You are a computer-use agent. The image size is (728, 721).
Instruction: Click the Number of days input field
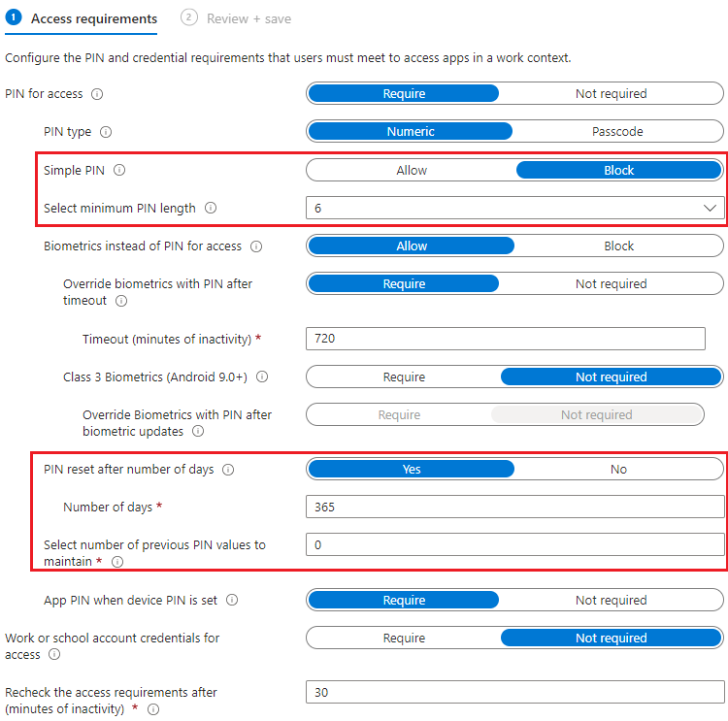(x=514, y=508)
